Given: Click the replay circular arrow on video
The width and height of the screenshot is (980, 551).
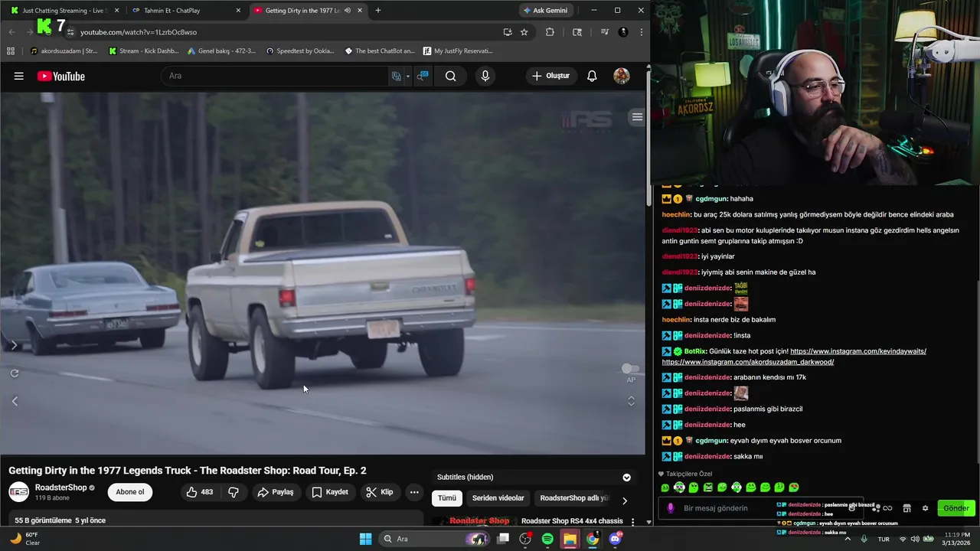Looking at the screenshot, I should click(15, 373).
